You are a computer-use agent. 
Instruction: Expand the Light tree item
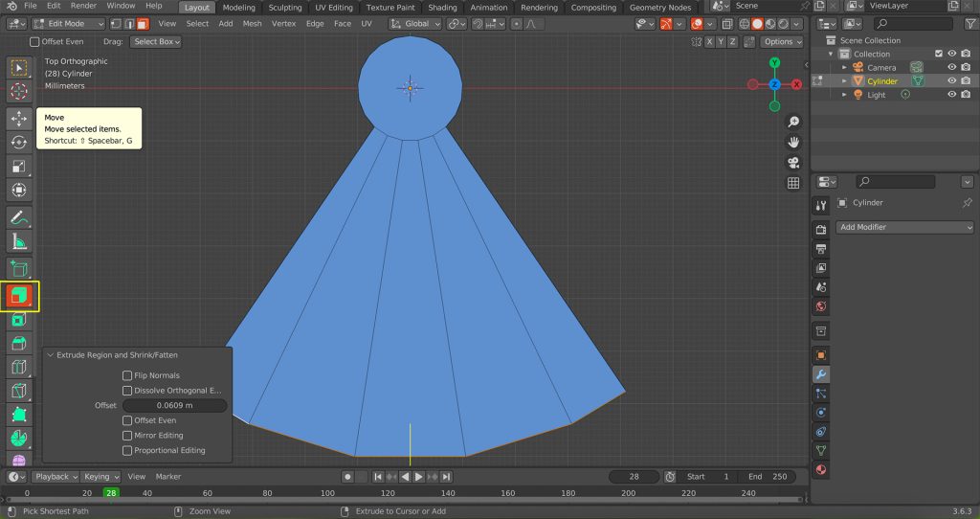pyautogui.click(x=844, y=95)
